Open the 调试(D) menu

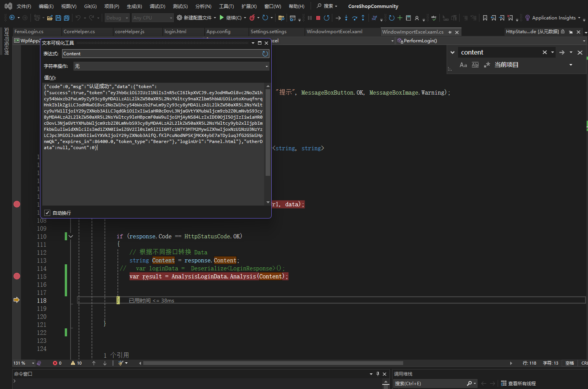pos(157,6)
